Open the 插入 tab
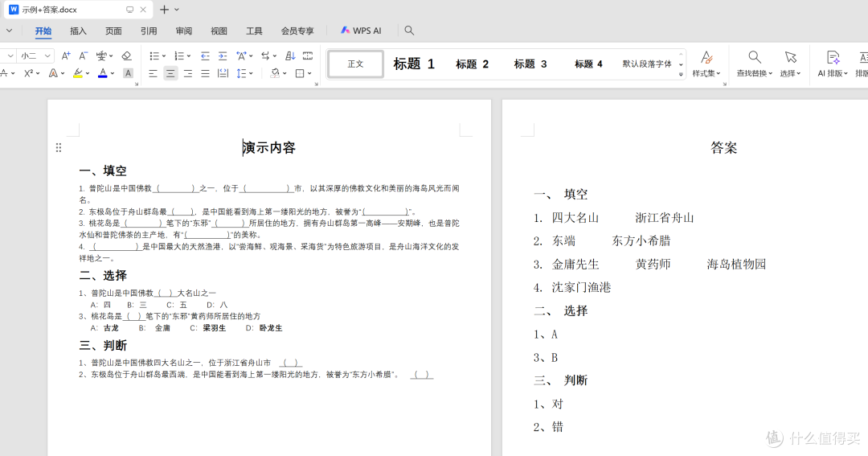The width and height of the screenshot is (868, 456). [78, 31]
